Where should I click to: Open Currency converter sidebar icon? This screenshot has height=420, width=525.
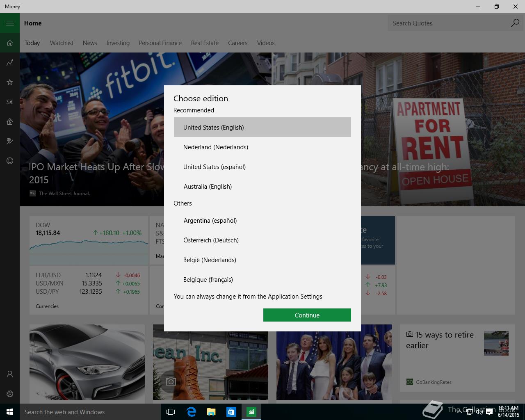(x=10, y=102)
